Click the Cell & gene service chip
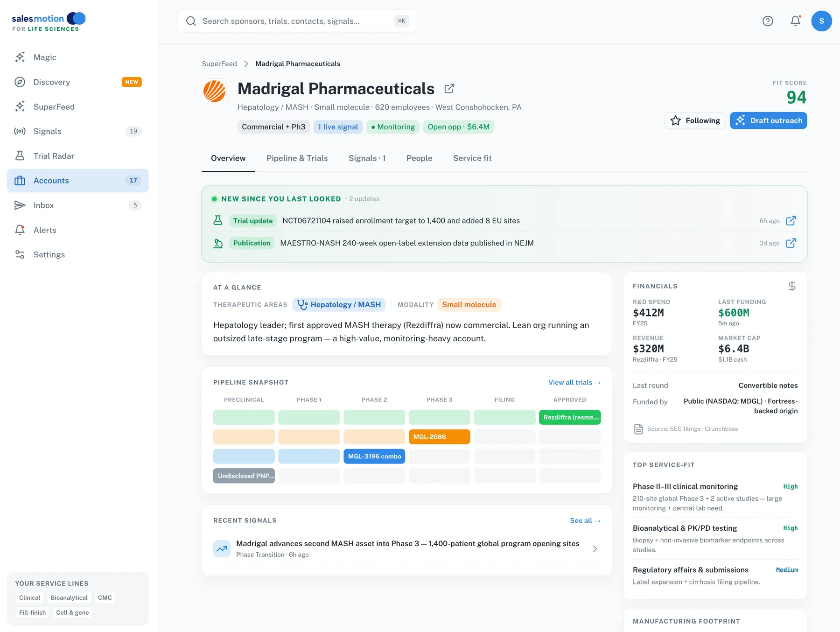Viewport: 840px width, 632px height. tap(72, 613)
